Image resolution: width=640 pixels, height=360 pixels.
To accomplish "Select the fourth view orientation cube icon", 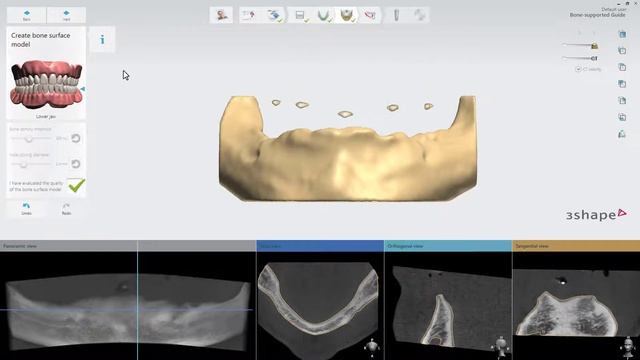I will coord(622,84).
